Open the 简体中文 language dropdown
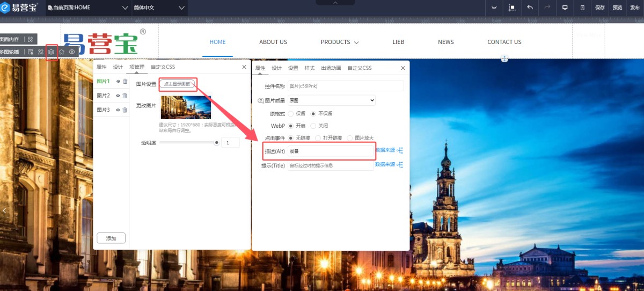This screenshot has height=291, width=644. 159,8
